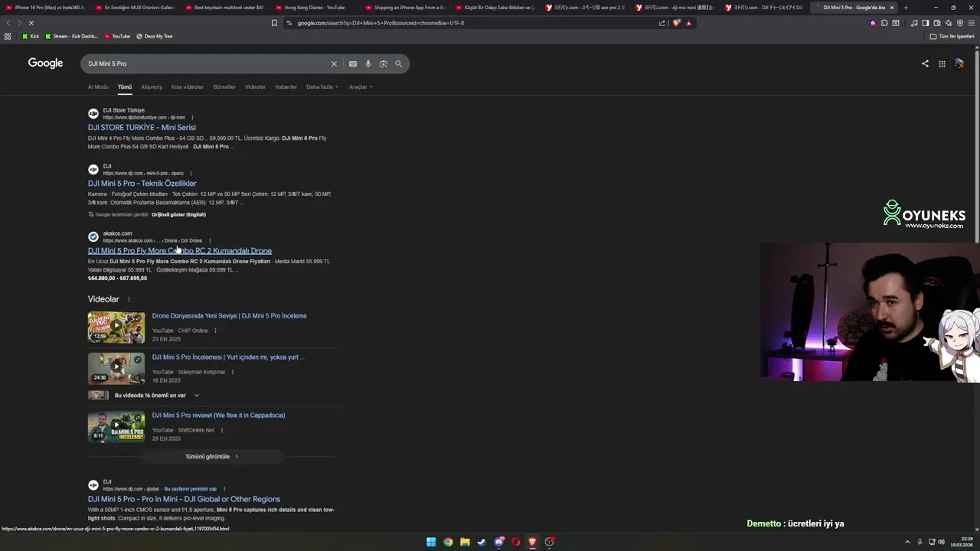Viewport: 980px width, 551px height.
Task: Search by image with Google Lens
Action: pyautogui.click(x=384, y=64)
